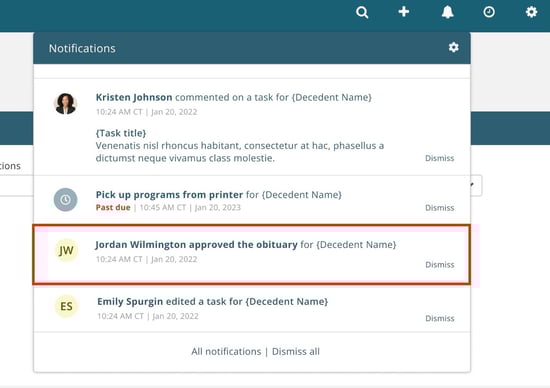Open notification settings gear in panel header
The image size is (550, 388).
pyautogui.click(x=454, y=47)
